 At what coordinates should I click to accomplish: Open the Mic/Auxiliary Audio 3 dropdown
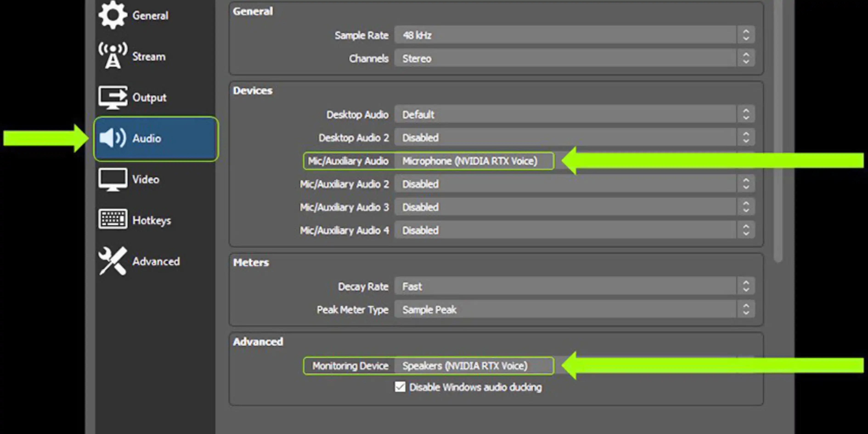[x=575, y=207]
